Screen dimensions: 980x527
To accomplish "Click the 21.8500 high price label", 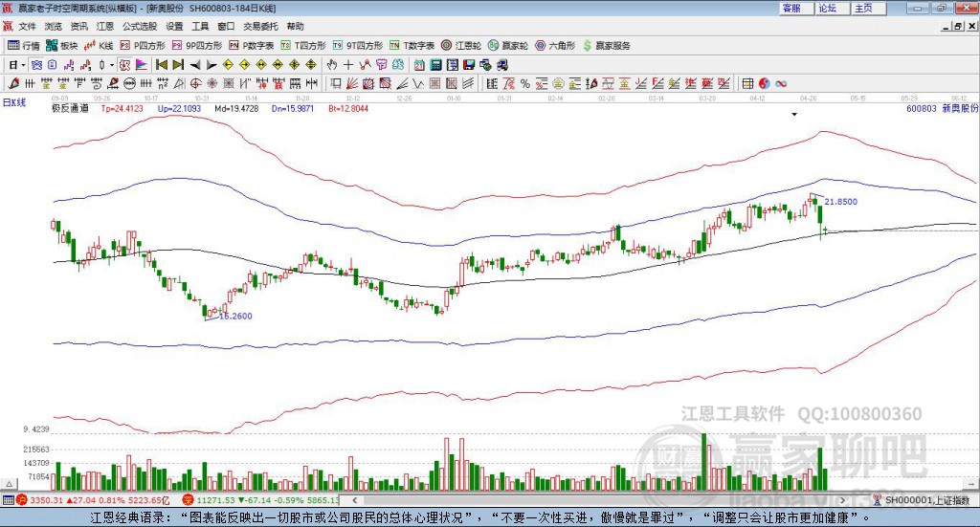I will click(840, 202).
